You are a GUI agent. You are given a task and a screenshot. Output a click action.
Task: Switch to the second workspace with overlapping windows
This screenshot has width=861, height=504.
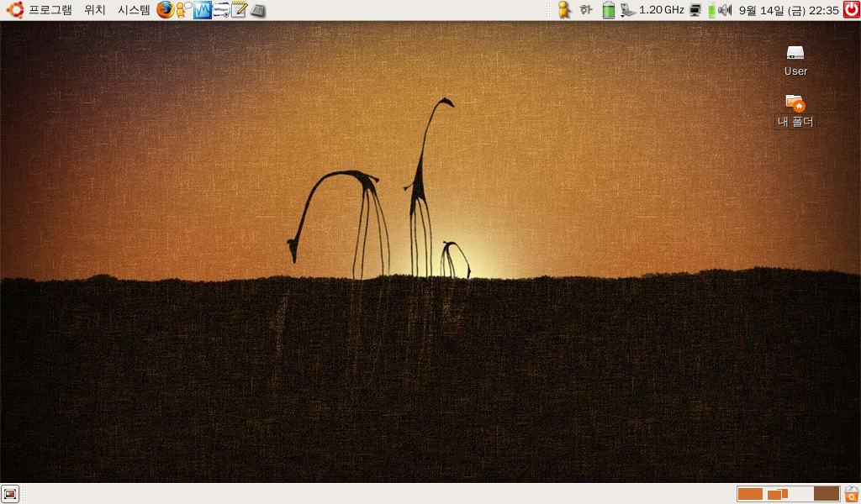[x=775, y=494]
